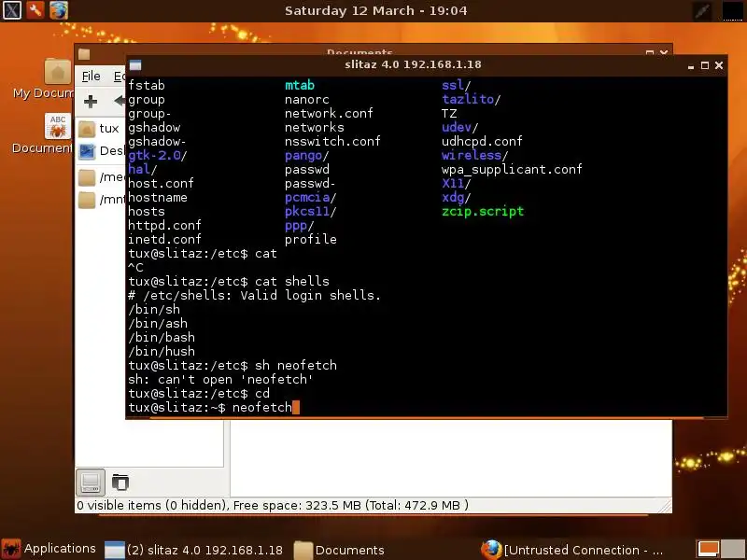Select the /mnt folder in sidebar
The width and height of the screenshot is (747, 560).
coord(101,200)
